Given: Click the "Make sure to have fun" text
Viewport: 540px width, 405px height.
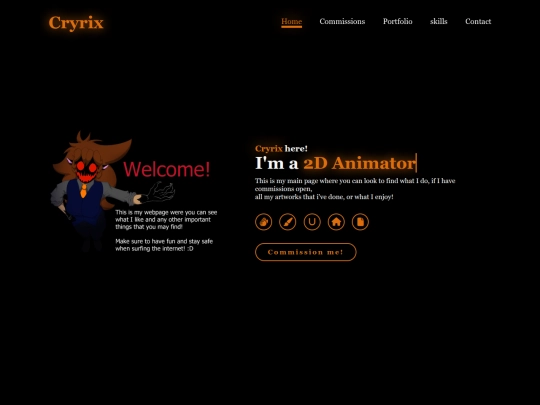Looking at the screenshot, I should coord(164,245).
